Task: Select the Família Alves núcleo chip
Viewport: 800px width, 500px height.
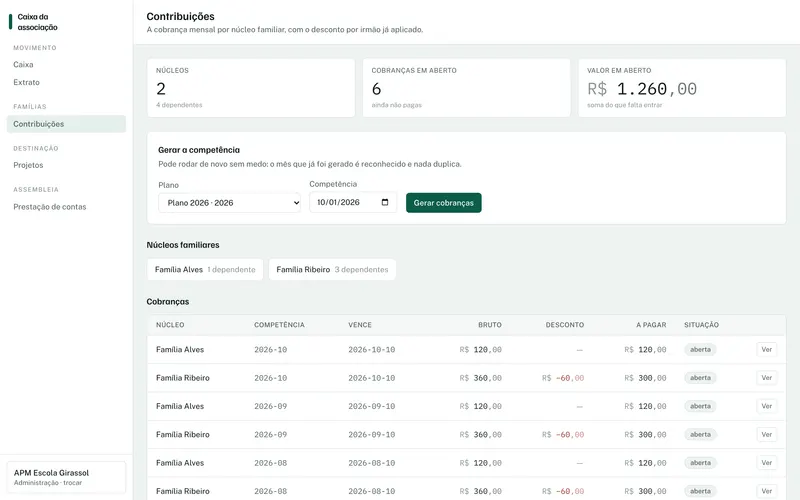Action: [205, 269]
